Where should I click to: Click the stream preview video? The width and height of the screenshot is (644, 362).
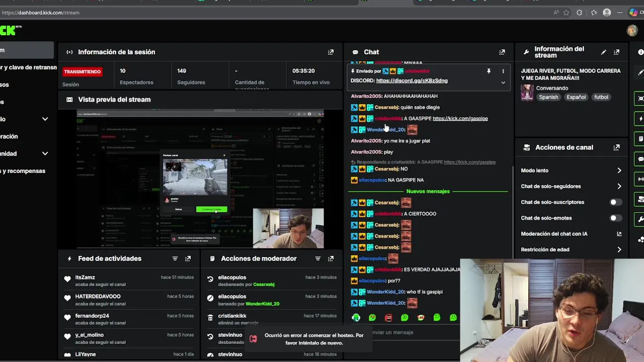pos(200,179)
